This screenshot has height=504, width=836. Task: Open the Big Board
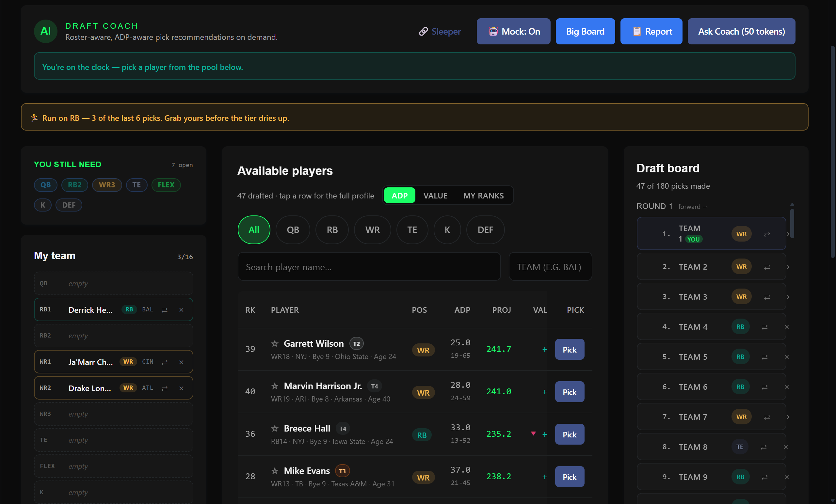click(585, 31)
